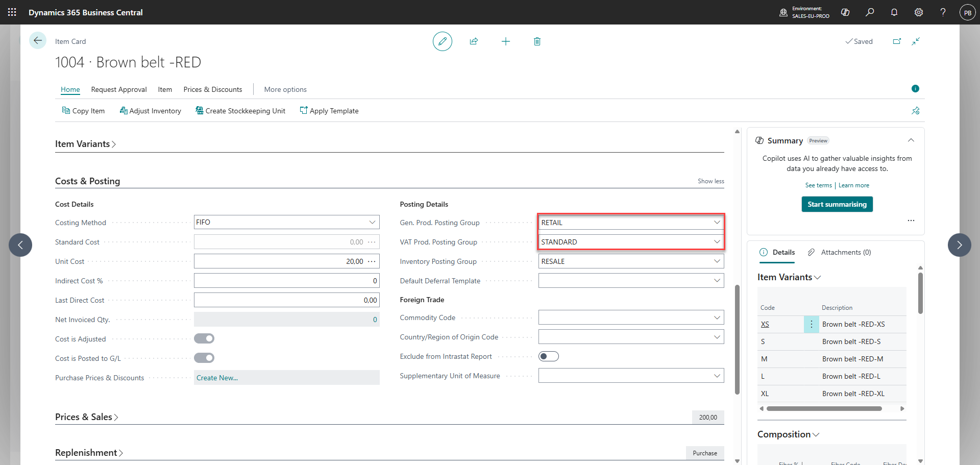Collapse the Composition factbox section
Image resolution: width=980 pixels, height=465 pixels.
789,434
